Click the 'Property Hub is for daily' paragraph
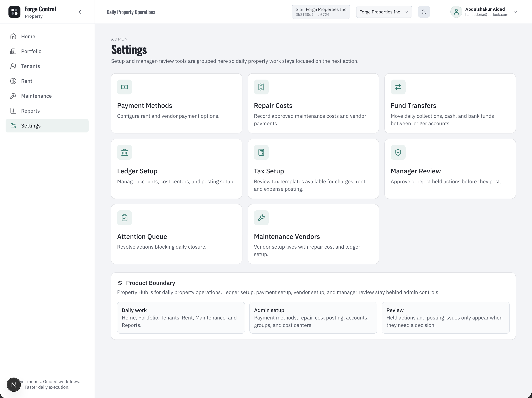The width and height of the screenshot is (532, 398). (x=278, y=292)
